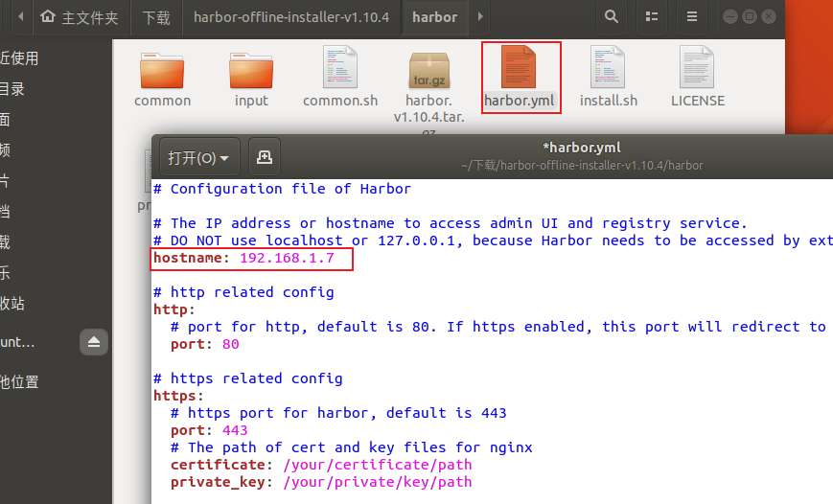
Task: Select the recently used sidebar item
Action: [19, 57]
